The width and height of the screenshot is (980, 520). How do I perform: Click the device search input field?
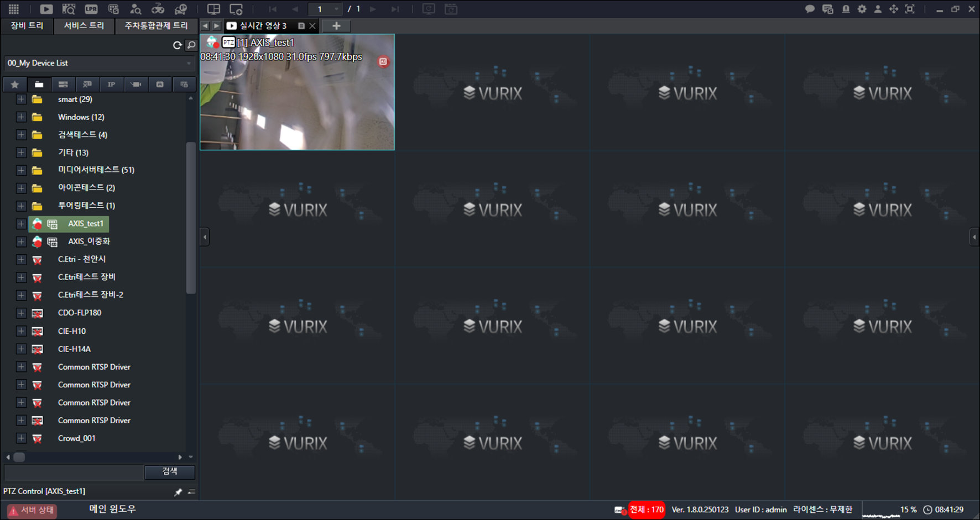pos(74,472)
